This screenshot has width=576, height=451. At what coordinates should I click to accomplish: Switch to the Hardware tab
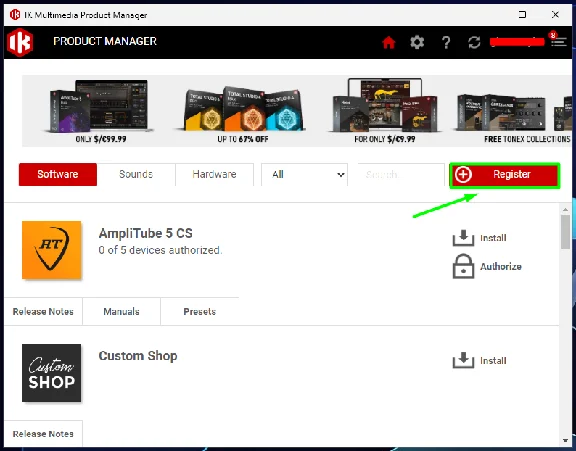coord(215,174)
